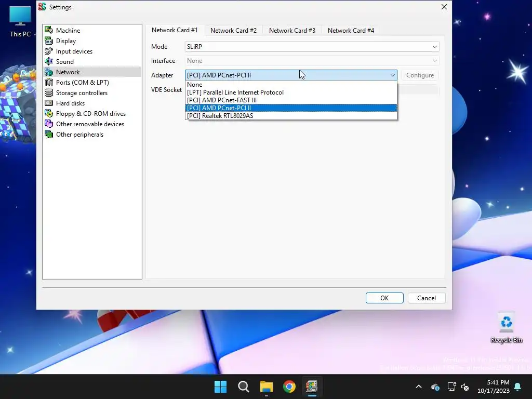The image size is (532, 399).
Task: Collapse the Adapter combo box arrow
Action: [x=392, y=75]
